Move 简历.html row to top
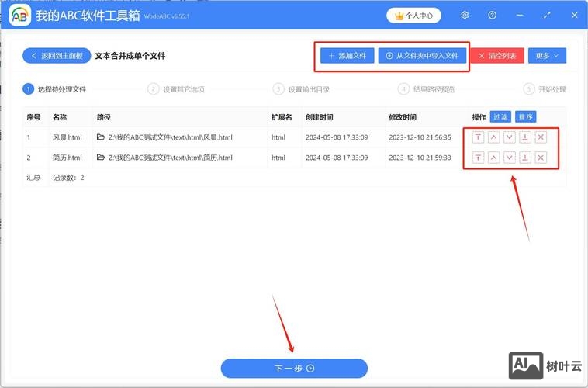The width and height of the screenshot is (588, 388). [x=478, y=158]
